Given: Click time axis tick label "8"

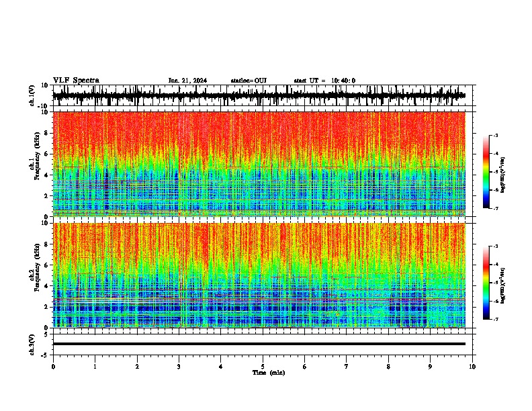Looking at the screenshot, I should 388,367.
